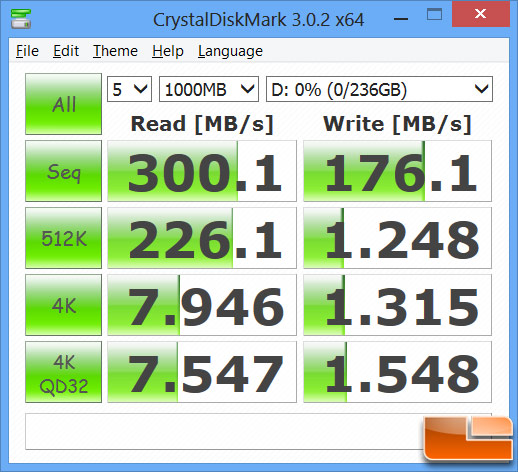Click the Seq read result 300.1
Image resolution: width=518 pixels, height=472 pixels.
click(202, 171)
